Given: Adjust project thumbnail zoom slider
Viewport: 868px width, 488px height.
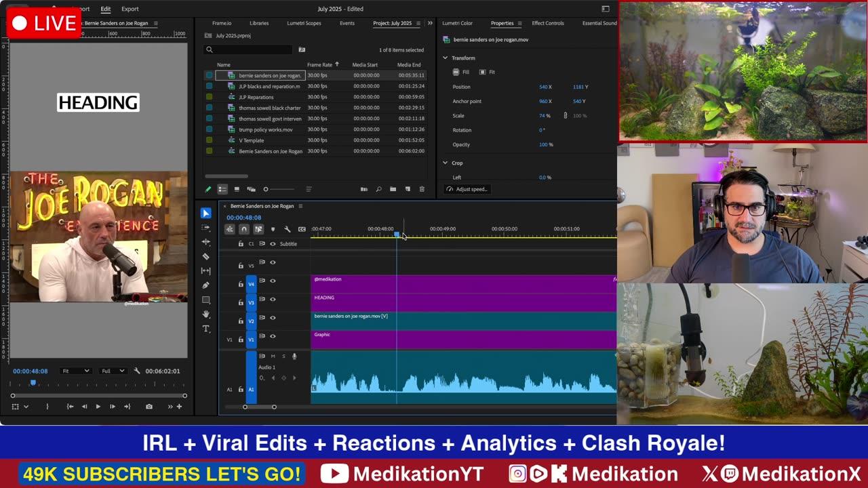Looking at the screenshot, I should [279, 189].
